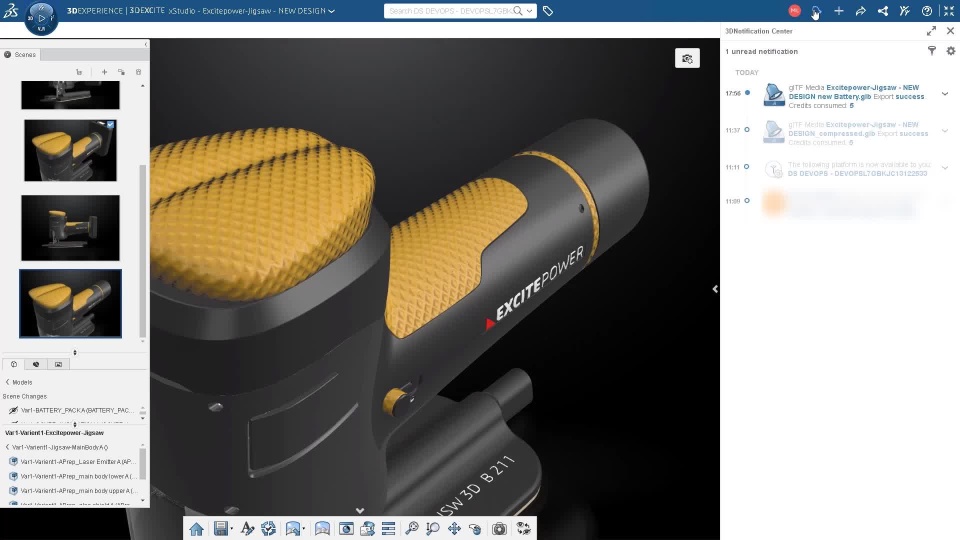Select the panorama backdrop icon
This screenshot has width=960, height=540.
[322, 529]
